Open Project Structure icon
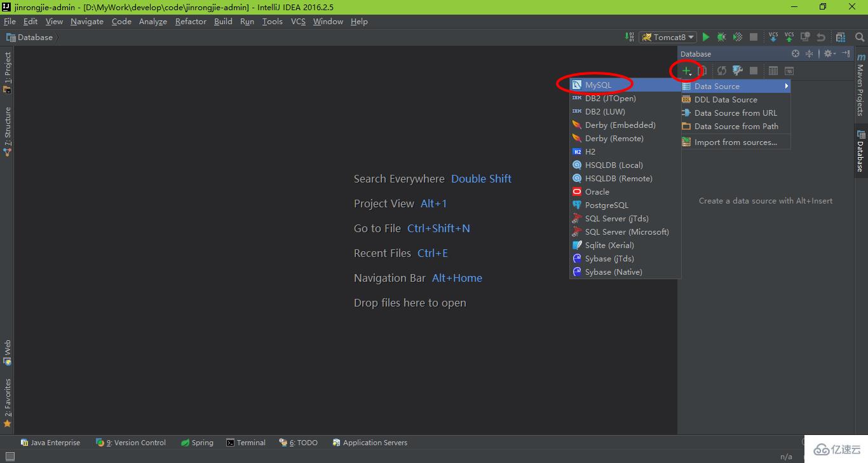Image resolution: width=868 pixels, height=463 pixels. [841, 38]
